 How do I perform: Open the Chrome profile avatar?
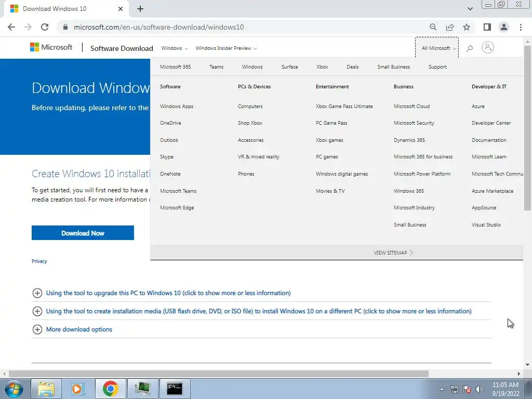tap(504, 27)
